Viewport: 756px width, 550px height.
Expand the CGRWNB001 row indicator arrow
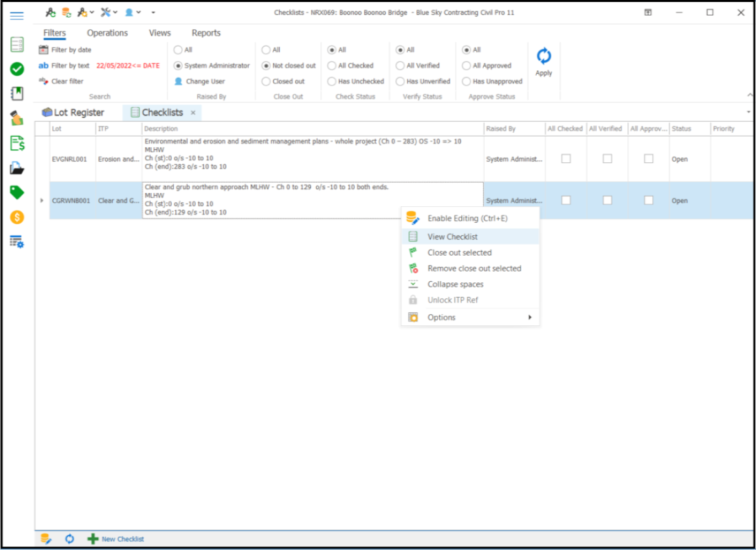pyautogui.click(x=42, y=201)
